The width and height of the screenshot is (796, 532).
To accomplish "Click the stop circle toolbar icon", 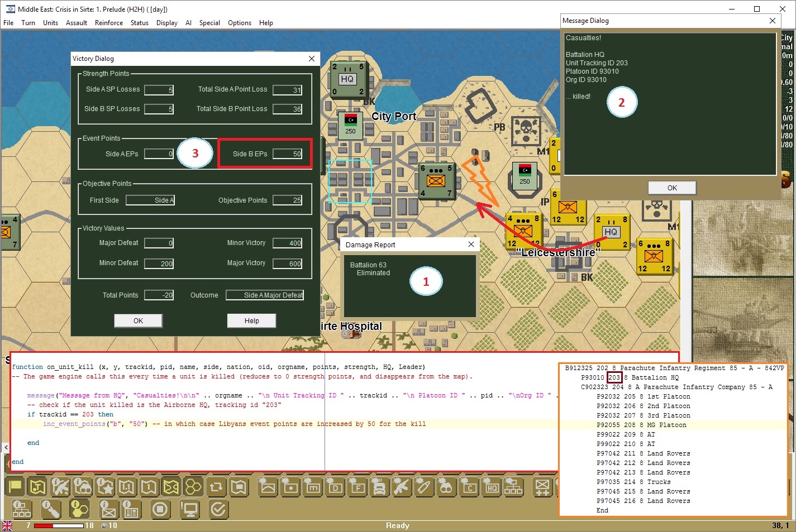I will click(160, 509).
